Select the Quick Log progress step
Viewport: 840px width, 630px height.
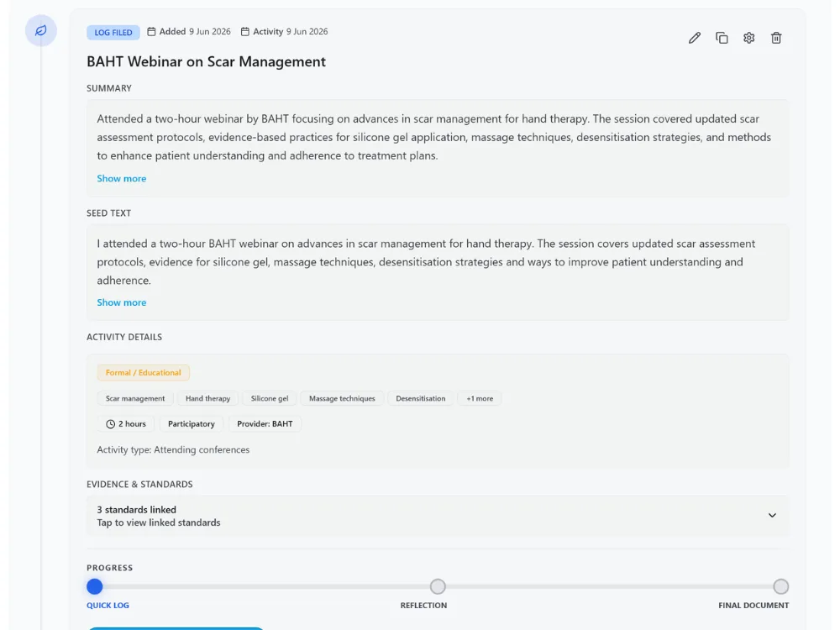tap(94, 586)
